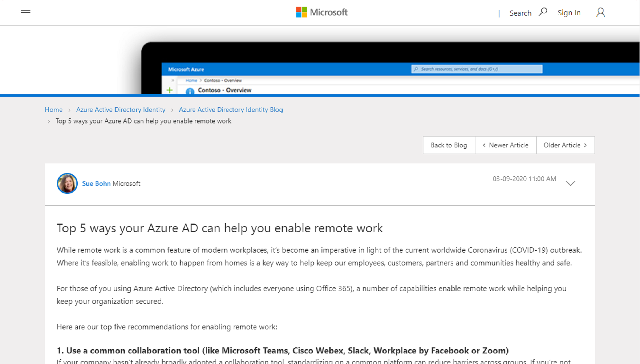Click the Microsoft logo

point(322,12)
